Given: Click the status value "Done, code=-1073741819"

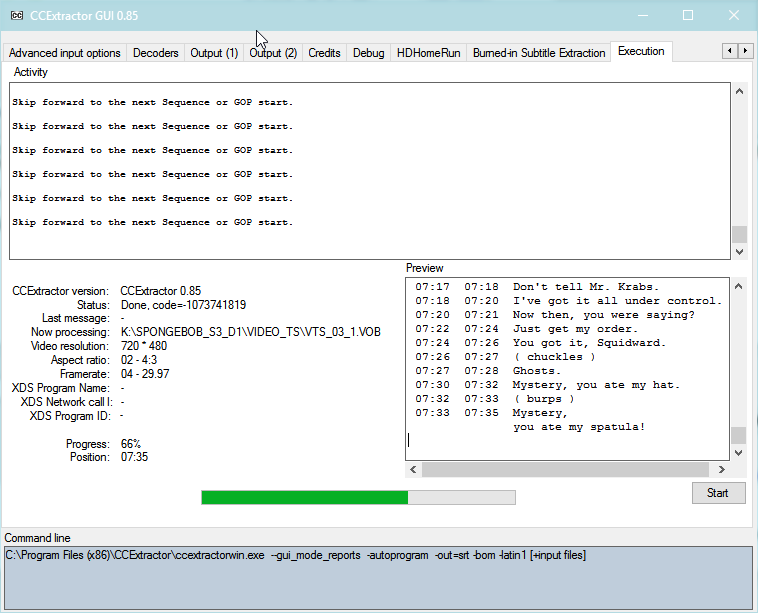Looking at the screenshot, I should pyautogui.click(x=183, y=305).
